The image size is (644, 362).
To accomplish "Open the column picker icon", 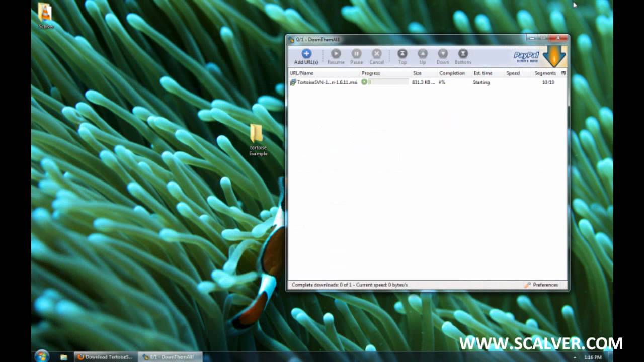I will [563, 73].
